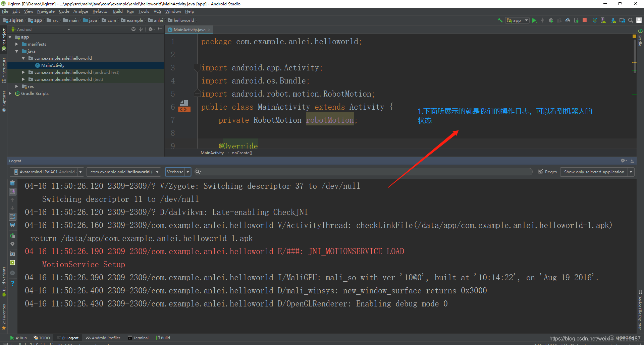Open the Terminal tool window

click(x=138, y=338)
